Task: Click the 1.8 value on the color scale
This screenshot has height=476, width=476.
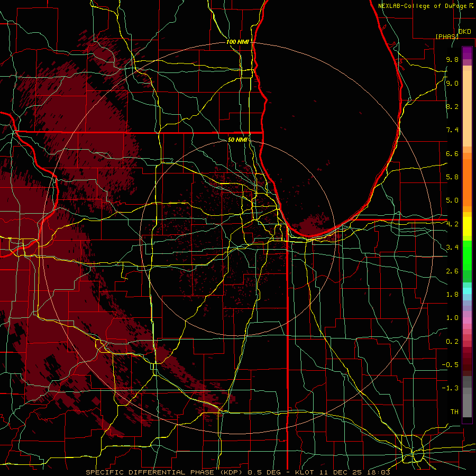Action: click(452, 295)
